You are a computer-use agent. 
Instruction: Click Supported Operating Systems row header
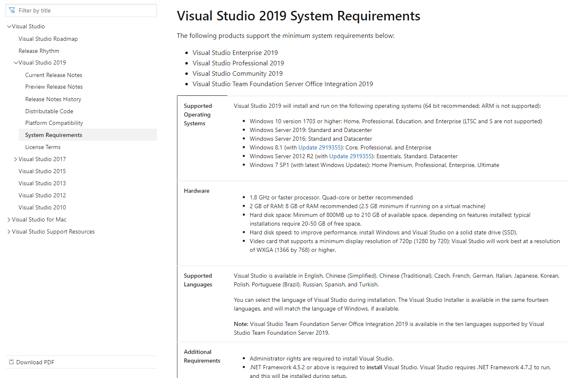click(198, 114)
